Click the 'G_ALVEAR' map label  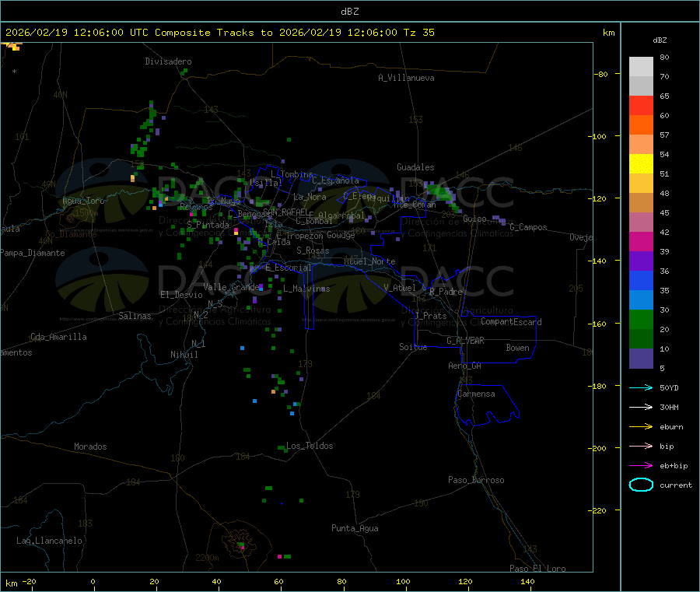pyautogui.click(x=465, y=341)
